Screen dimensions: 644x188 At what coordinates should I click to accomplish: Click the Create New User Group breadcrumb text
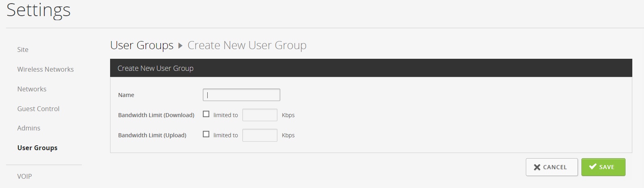pyautogui.click(x=247, y=45)
